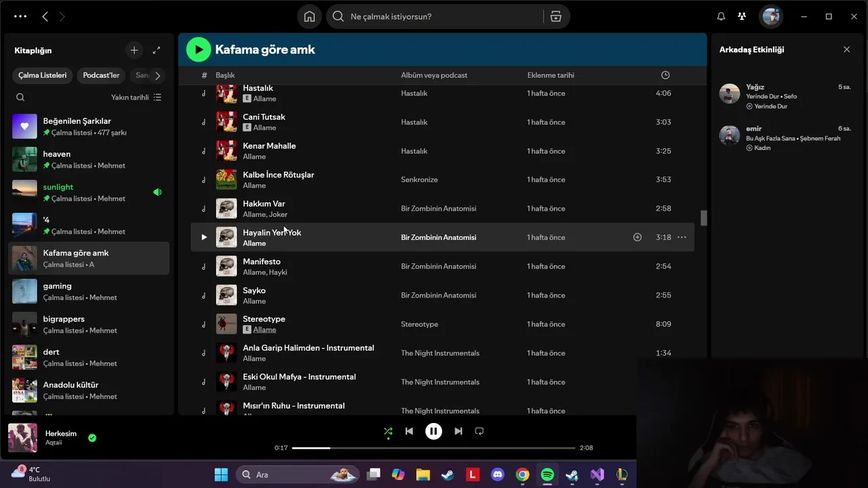Click the Herkesim album cover thumbnail
868x488 pixels.
tap(22, 438)
